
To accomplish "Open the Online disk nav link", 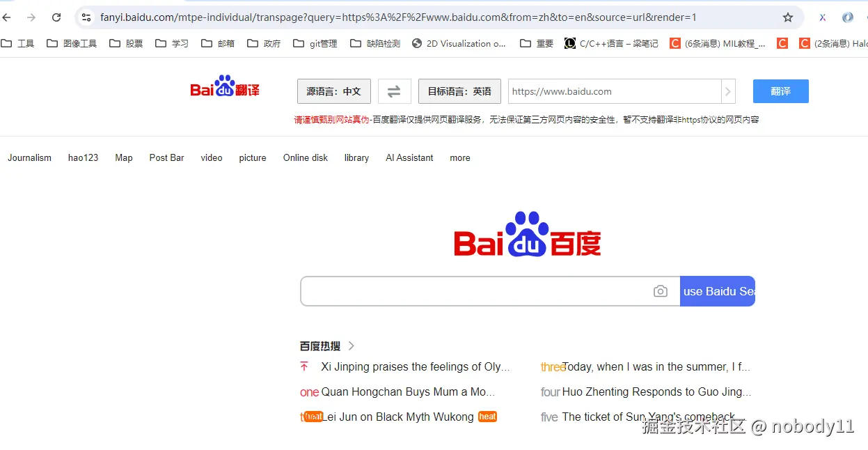I will click(x=306, y=157).
